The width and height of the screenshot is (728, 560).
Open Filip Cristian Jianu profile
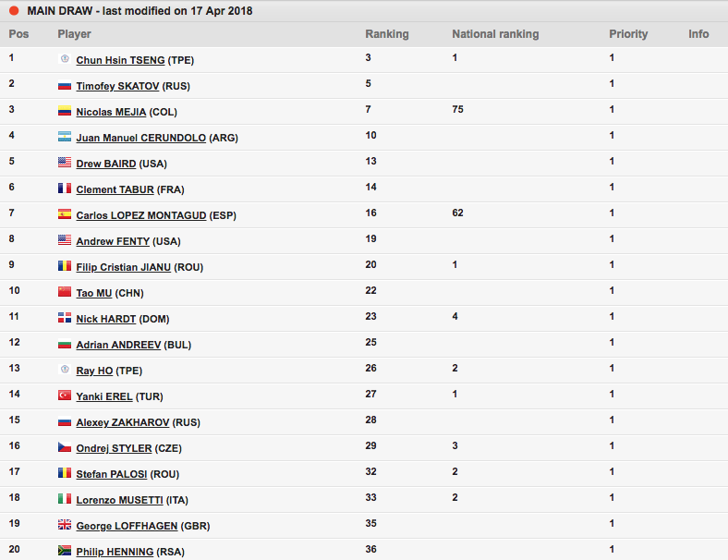(132, 267)
